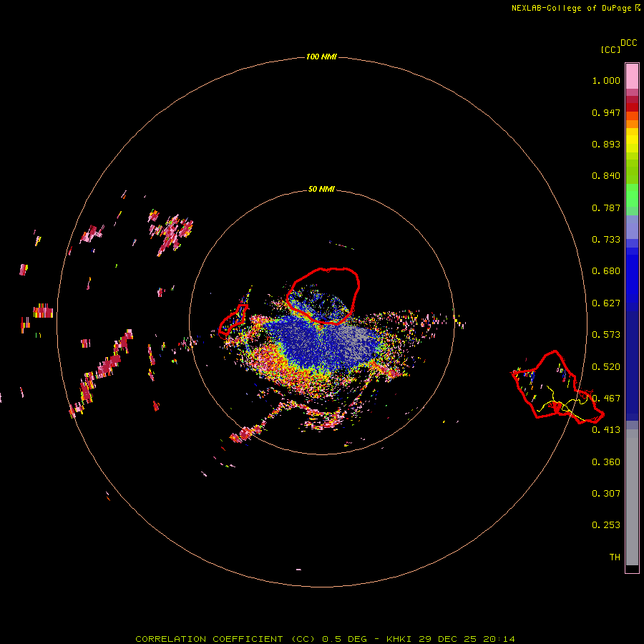Click the 0.520 legend value
Image resolution: width=644 pixels, height=644 pixels.
(606, 367)
